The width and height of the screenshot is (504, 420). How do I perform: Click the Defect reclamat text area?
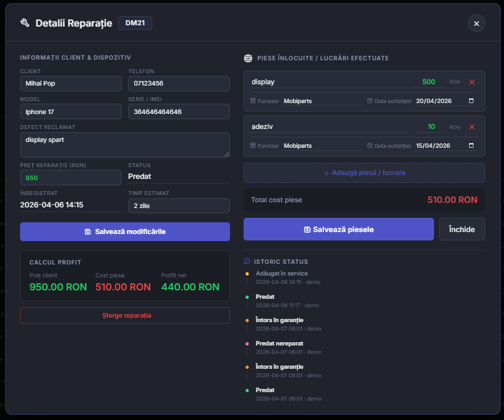pos(125,145)
